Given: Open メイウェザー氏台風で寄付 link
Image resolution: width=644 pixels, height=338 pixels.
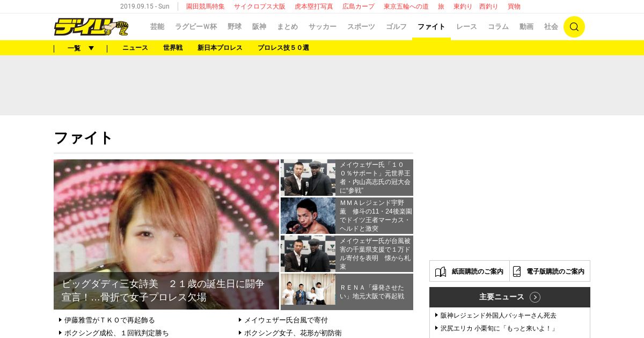Looking at the screenshot, I should [x=286, y=320].
